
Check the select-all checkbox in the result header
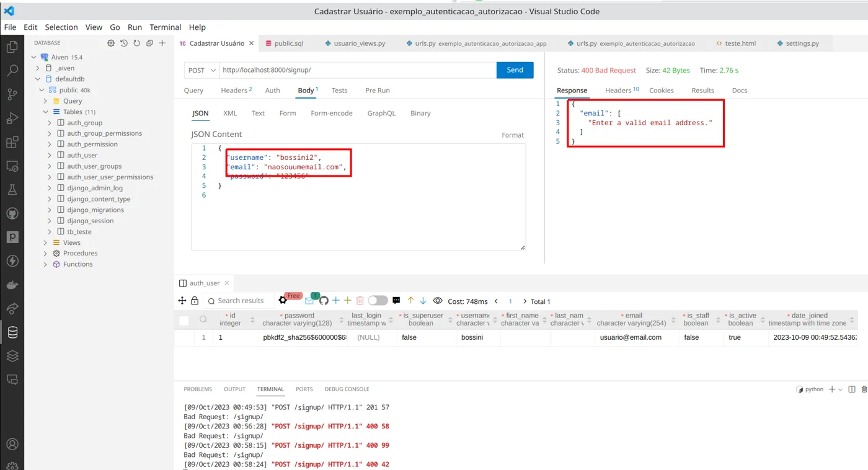click(184, 321)
